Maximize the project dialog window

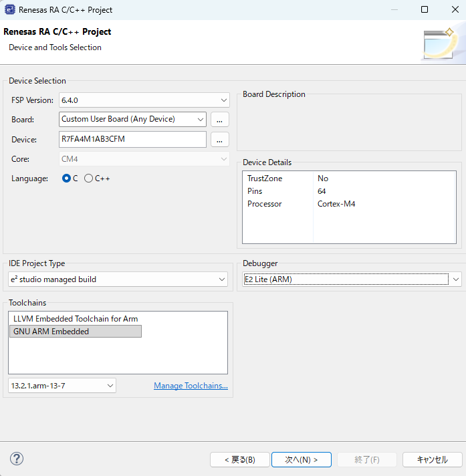tap(425, 10)
